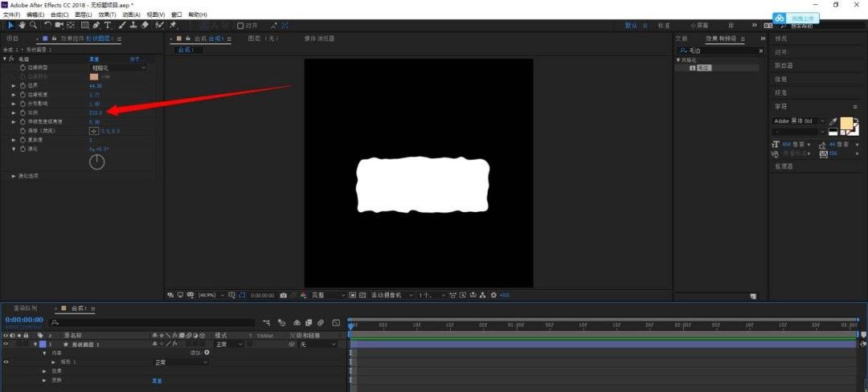868x392 pixels.
Task: Click the snapshot camera icon below the viewer
Action: [283, 296]
